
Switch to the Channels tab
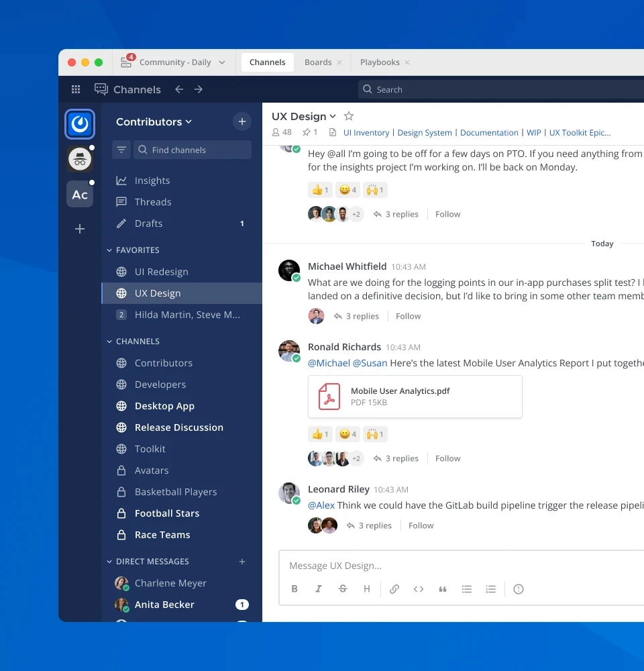268,62
